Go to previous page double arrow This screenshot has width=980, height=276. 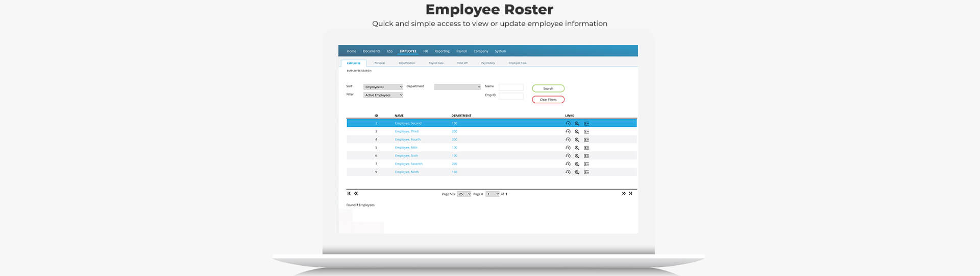pos(356,194)
